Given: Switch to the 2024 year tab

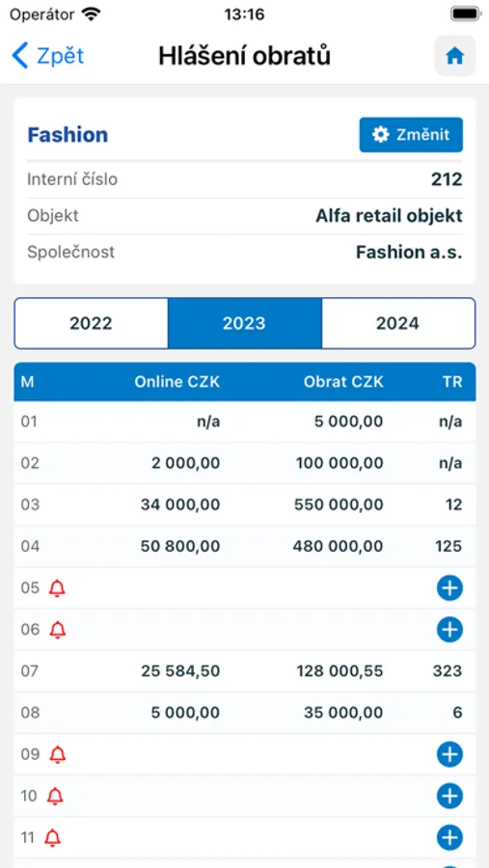Looking at the screenshot, I should pyautogui.click(x=397, y=323).
